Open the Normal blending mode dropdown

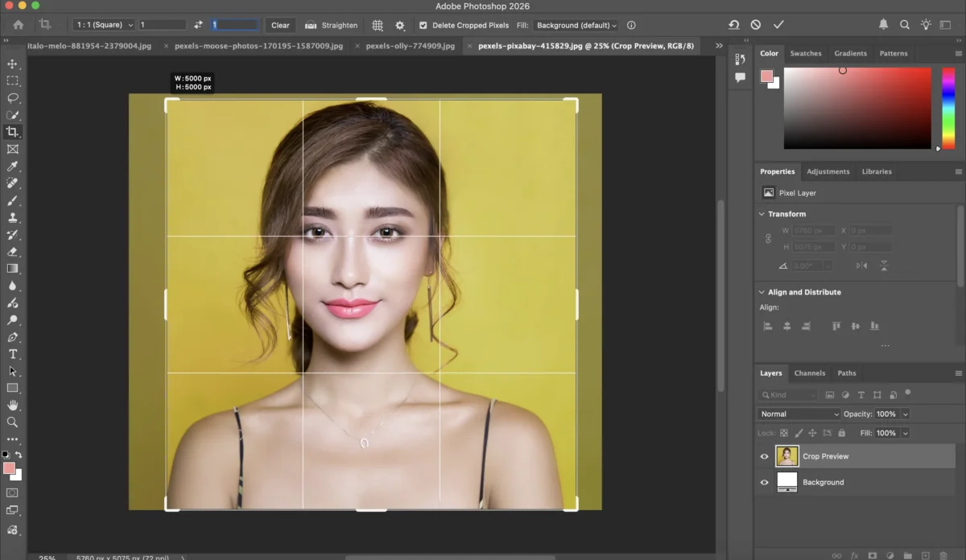798,414
